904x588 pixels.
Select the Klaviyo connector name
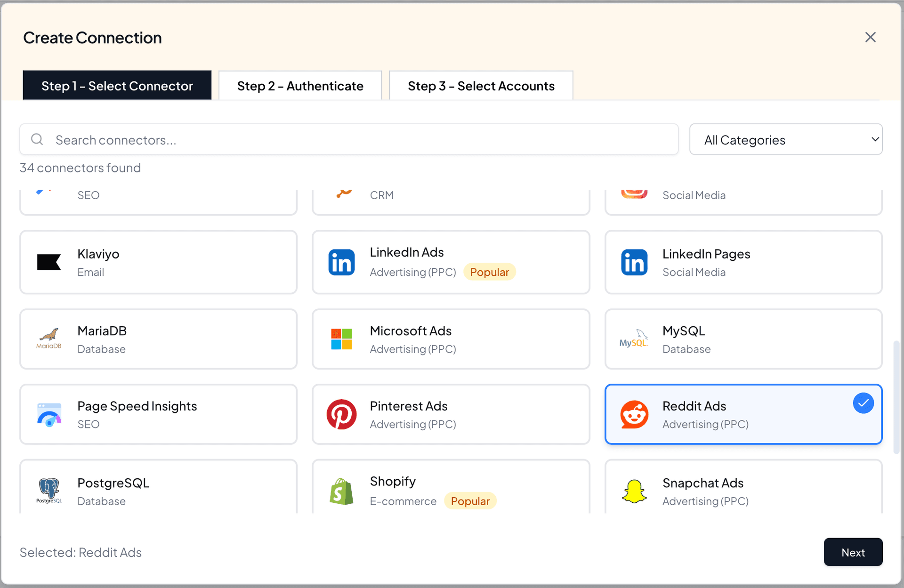(98, 254)
